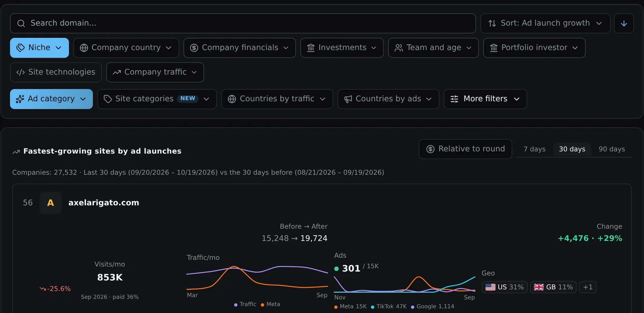Toggle the Traffic legend series
The image size is (644, 313).
coord(245,304)
